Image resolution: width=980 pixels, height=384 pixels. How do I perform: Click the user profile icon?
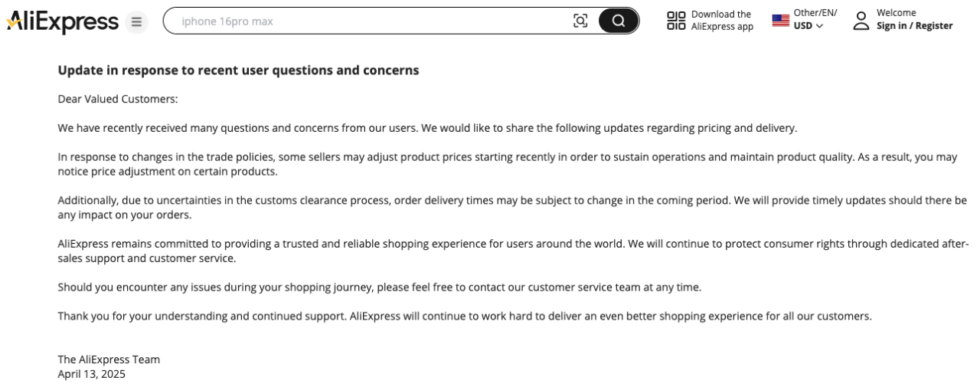[862, 21]
